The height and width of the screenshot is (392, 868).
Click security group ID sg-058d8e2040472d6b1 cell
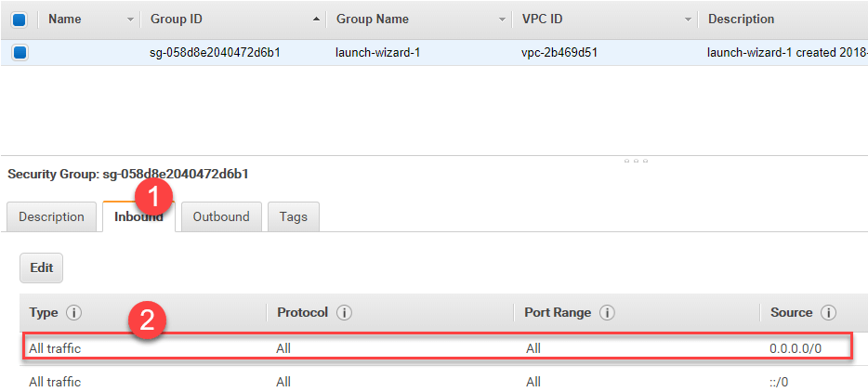(x=215, y=53)
